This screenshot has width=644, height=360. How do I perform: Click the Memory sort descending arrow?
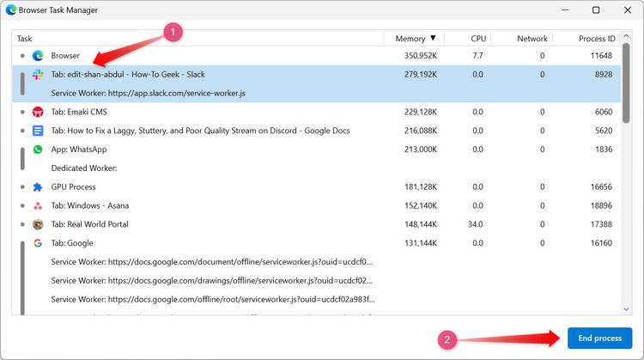tap(433, 38)
